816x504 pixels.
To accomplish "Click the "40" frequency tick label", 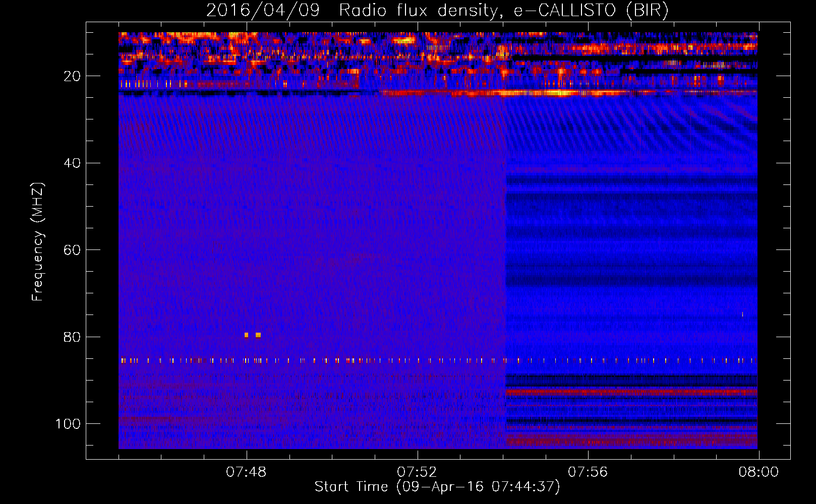I will 72,163.
